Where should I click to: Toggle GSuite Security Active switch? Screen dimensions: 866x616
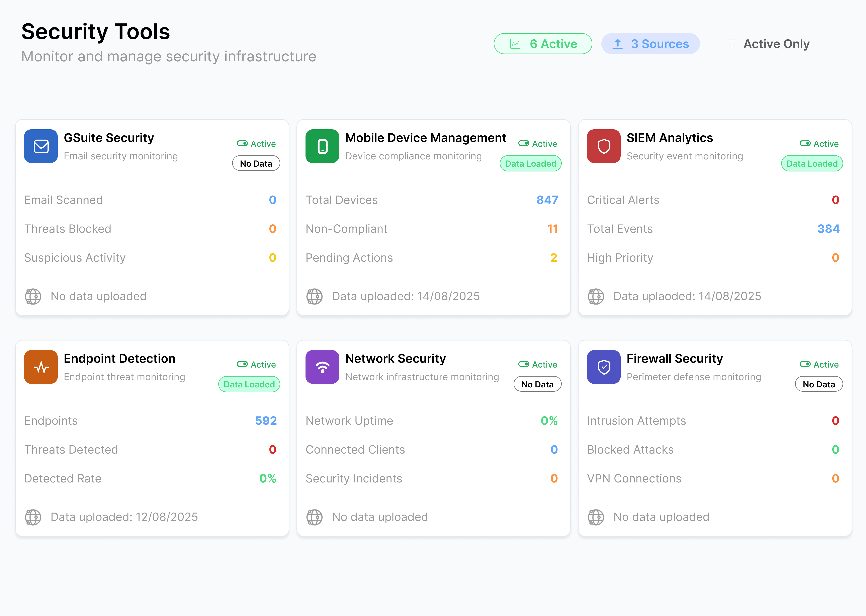coord(242,143)
